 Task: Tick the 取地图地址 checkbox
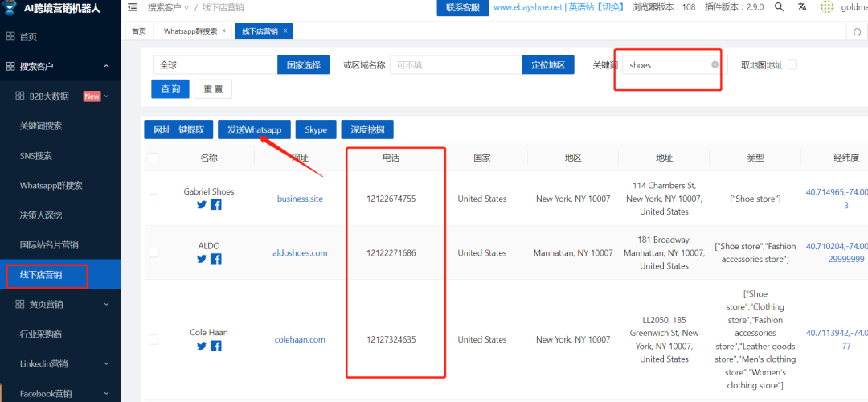(x=792, y=65)
